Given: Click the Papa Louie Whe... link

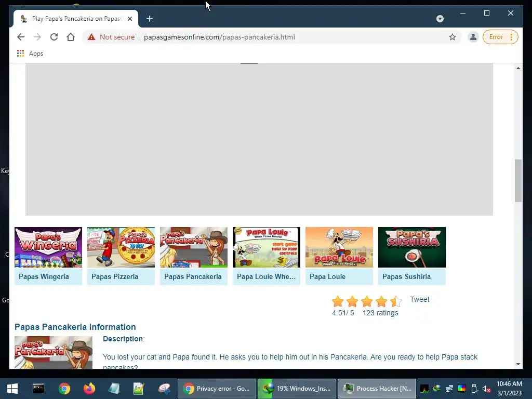Looking at the screenshot, I should 266,276.
